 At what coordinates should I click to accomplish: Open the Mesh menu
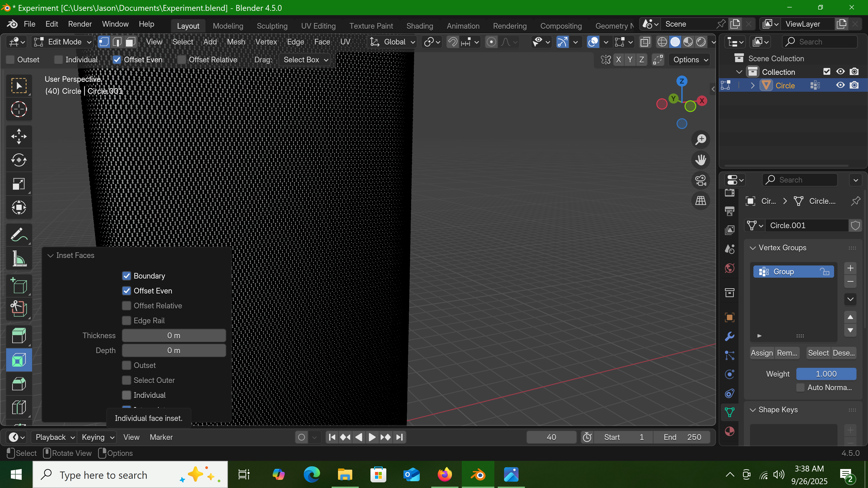236,42
